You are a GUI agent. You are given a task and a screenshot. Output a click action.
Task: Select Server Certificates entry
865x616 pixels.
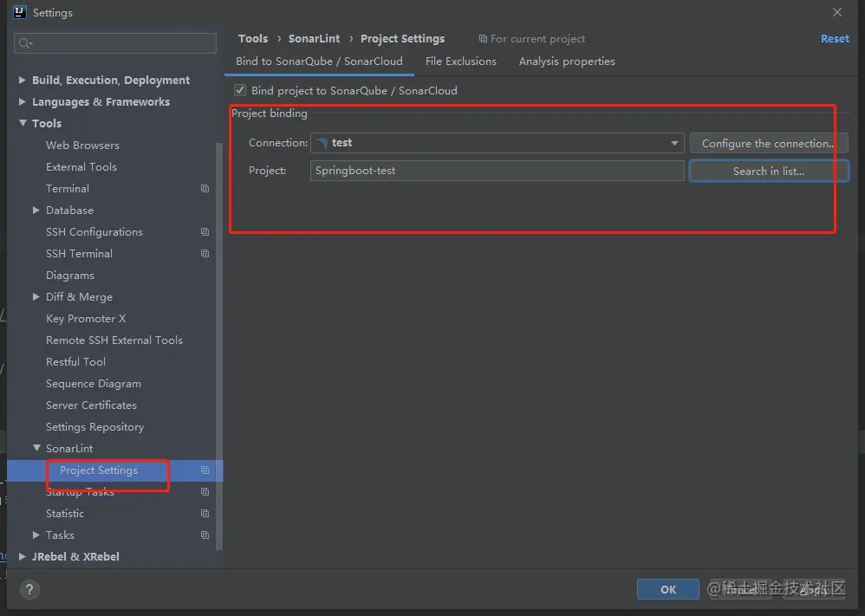tap(92, 405)
